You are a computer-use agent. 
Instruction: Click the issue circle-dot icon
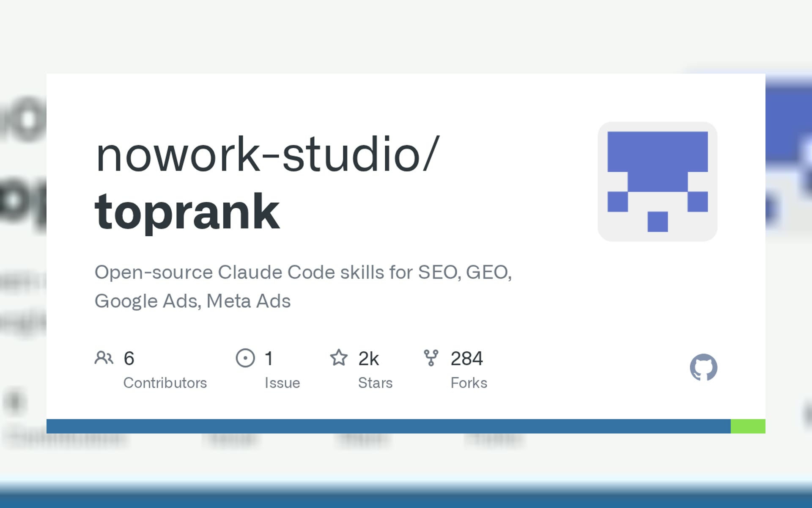click(x=245, y=358)
